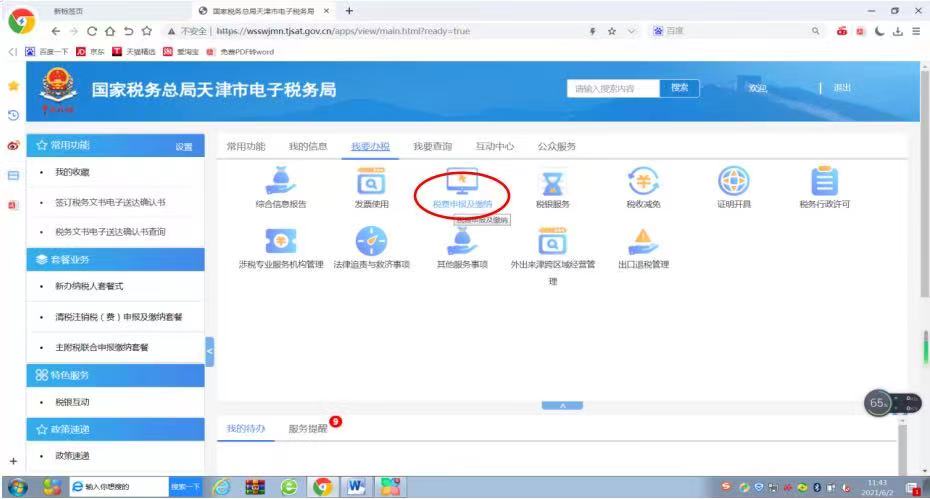Open 外出来津跨区域经营管理 icon

[552, 241]
